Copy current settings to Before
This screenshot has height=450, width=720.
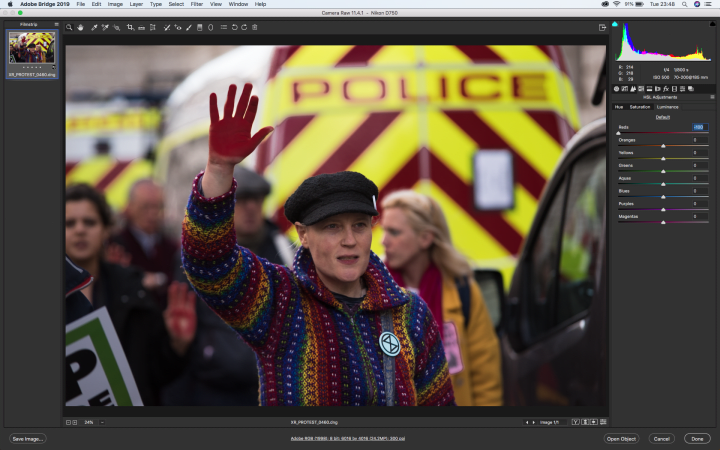click(594, 422)
